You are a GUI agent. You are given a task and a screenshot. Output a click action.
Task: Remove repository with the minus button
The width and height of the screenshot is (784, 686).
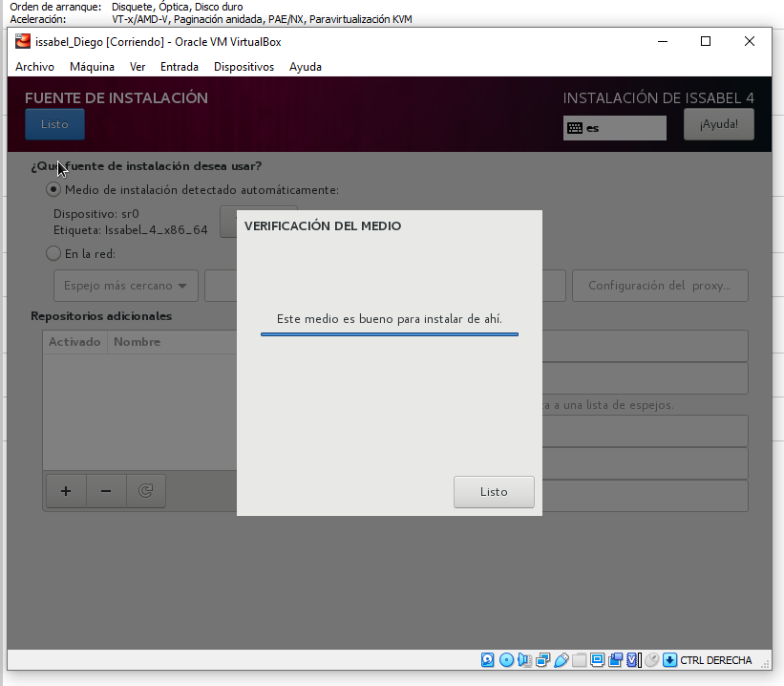pos(106,491)
